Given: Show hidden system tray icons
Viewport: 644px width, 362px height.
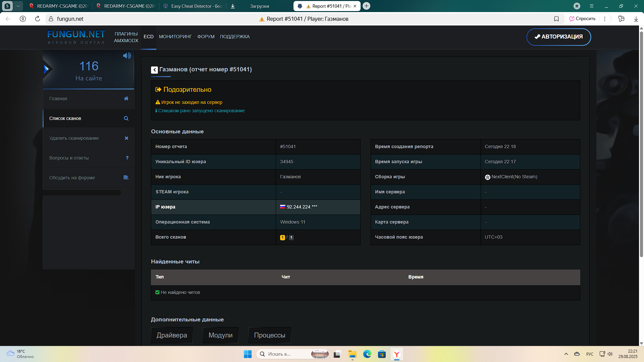Looking at the screenshot, I should [566, 354].
